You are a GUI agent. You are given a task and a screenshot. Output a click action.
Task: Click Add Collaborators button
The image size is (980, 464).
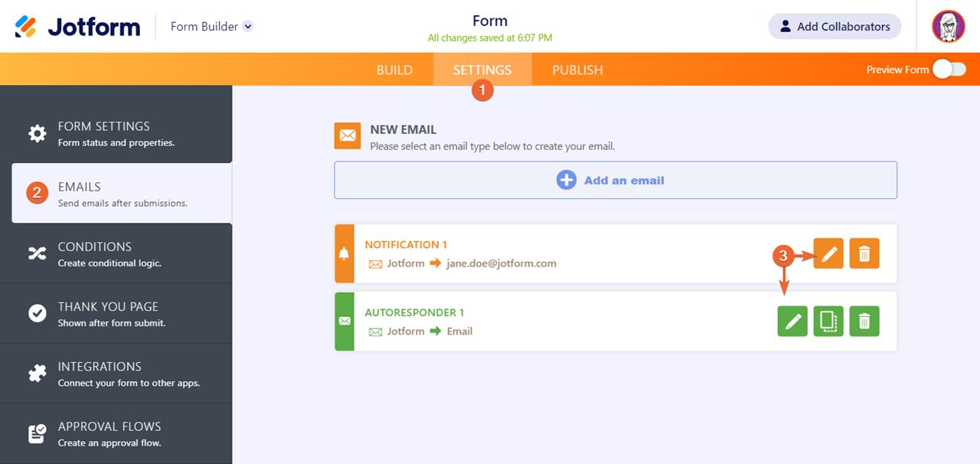click(835, 27)
